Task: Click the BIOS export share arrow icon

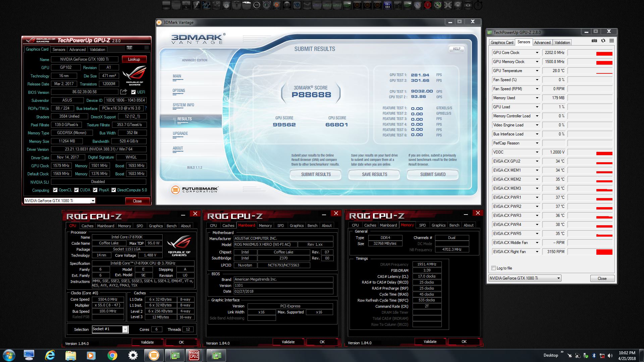Action: click(124, 92)
